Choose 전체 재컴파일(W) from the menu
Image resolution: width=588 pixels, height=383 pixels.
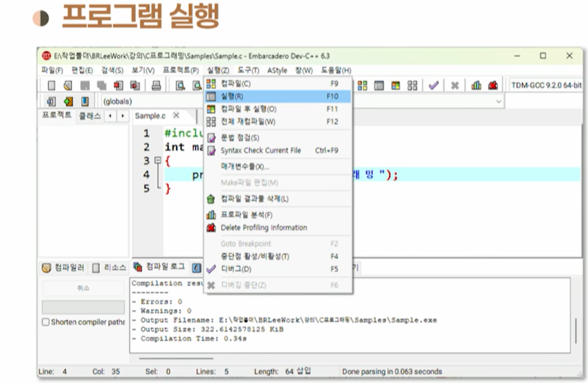click(278, 122)
